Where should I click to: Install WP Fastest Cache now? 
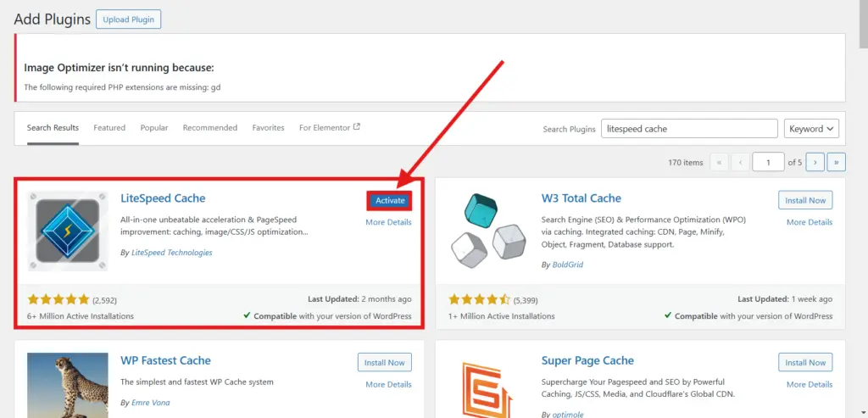[x=385, y=363]
